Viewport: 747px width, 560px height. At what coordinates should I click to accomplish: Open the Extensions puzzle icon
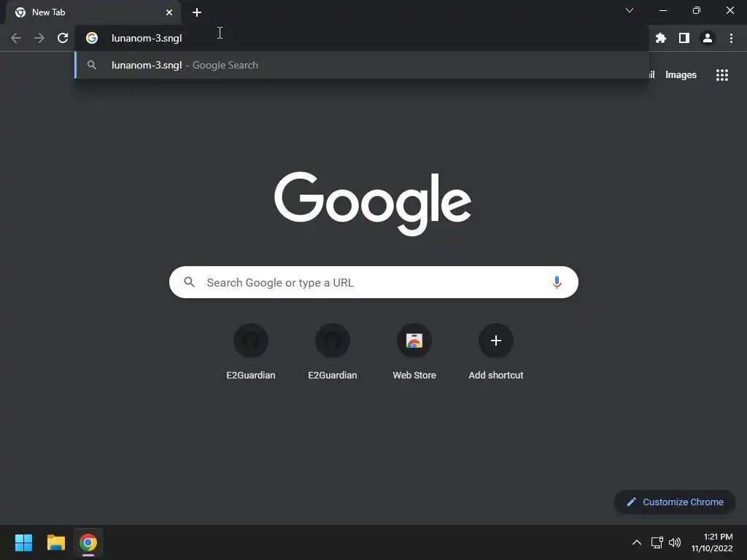coord(660,38)
